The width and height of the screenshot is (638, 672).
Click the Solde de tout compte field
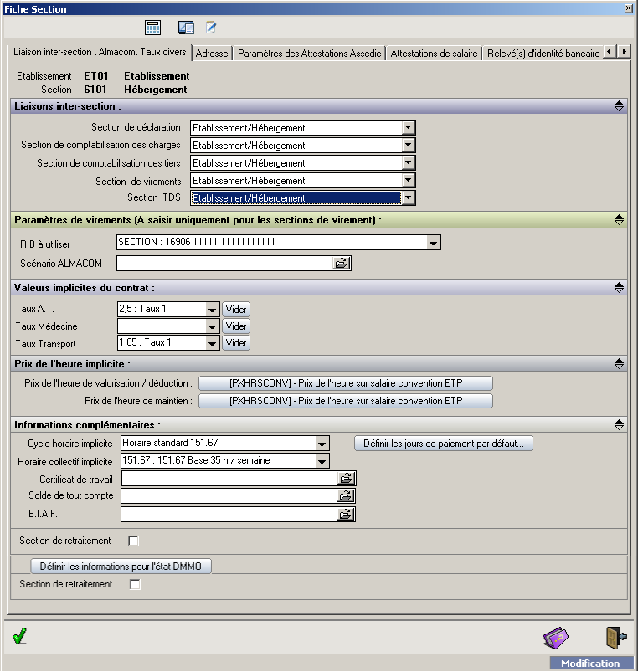click(x=229, y=496)
